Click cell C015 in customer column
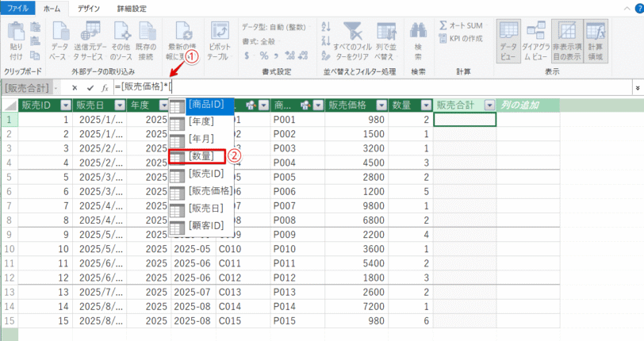644x341 pixels. tap(243, 321)
